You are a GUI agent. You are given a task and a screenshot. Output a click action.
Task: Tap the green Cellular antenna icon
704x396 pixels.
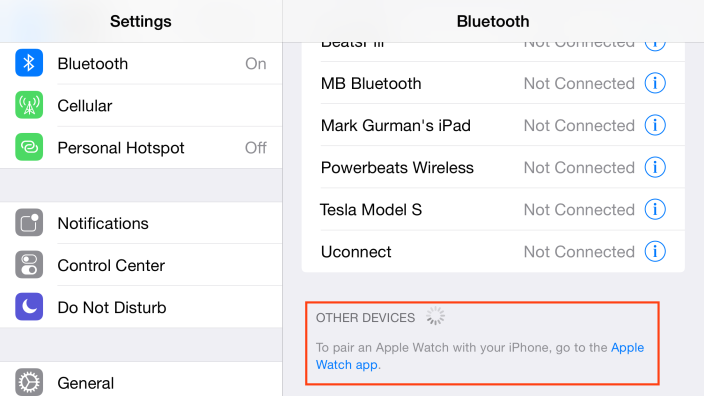pos(29,105)
